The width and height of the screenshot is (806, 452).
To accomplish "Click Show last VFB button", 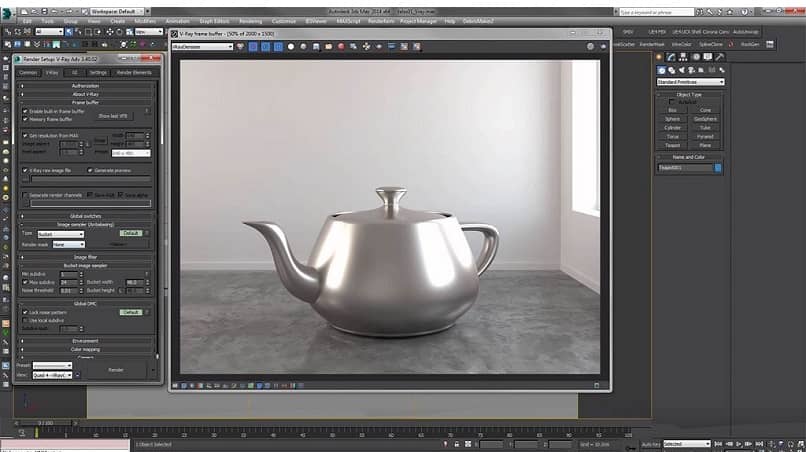I will click(x=113, y=116).
